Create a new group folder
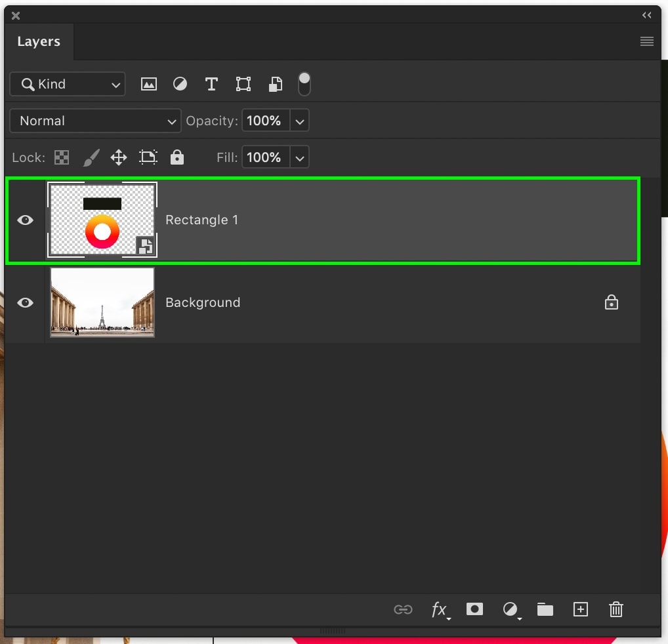This screenshot has height=644, width=668. pyautogui.click(x=545, y=609)
